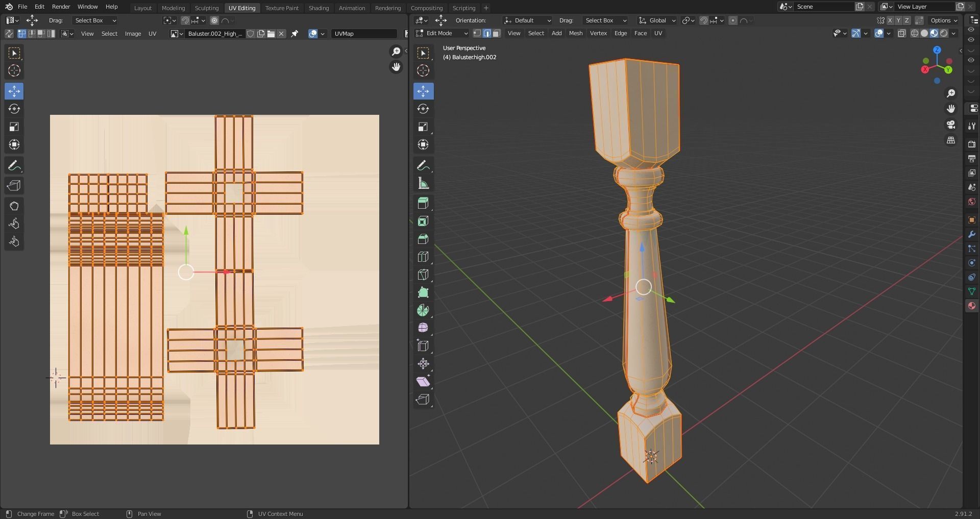Click the Scene name field

[x=823, y=7]
